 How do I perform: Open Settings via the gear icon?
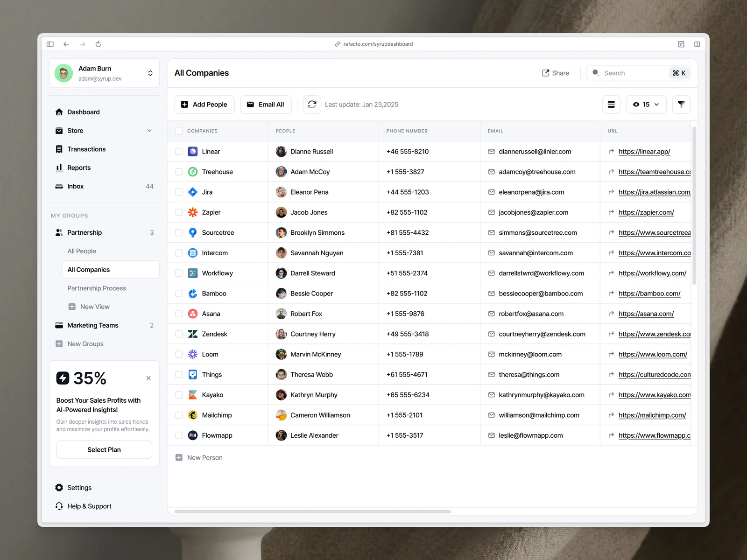[59, 488]
